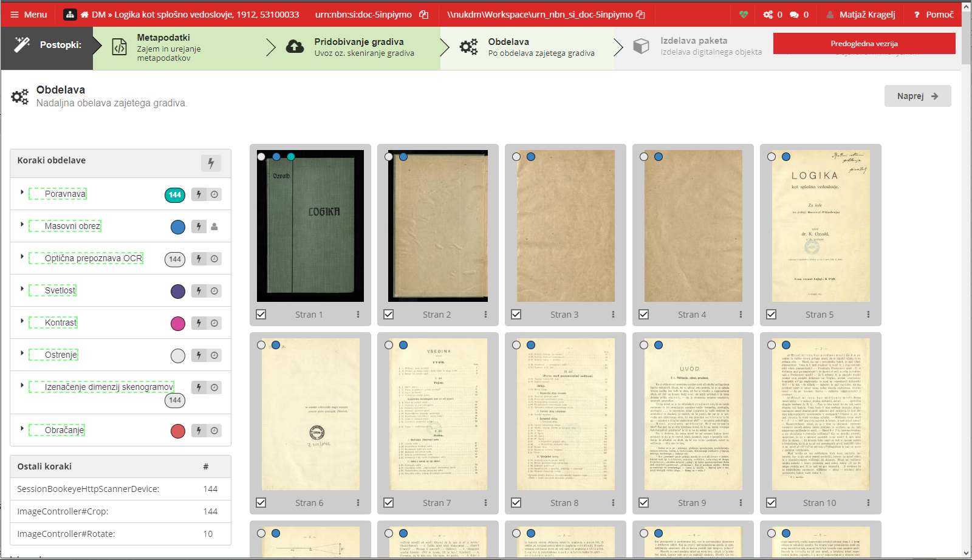The height and width of the screenshot is (560, 972).
Task: Click the teal 144 badge for Poravnava
Action: pyautogui.click(x=175, y=195)
